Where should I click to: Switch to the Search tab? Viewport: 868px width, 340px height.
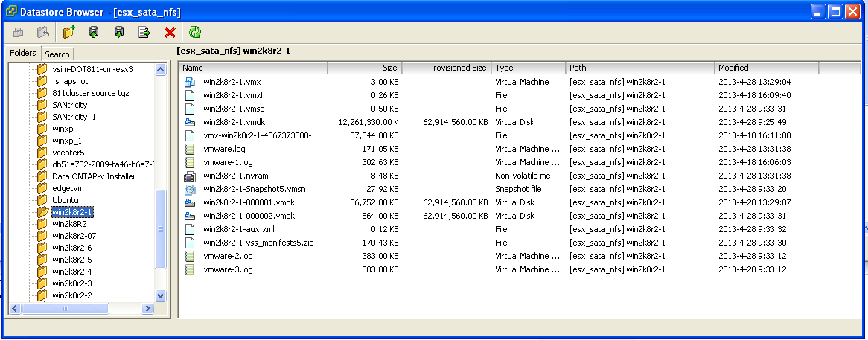pyautogui.click(x=57, y=54)
